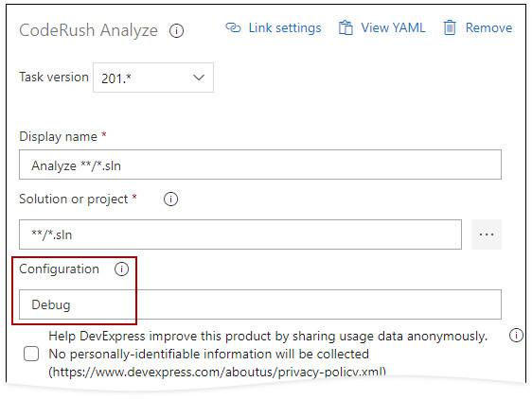Click the clipboard icon beside View YAML

[x=346, y=27]
